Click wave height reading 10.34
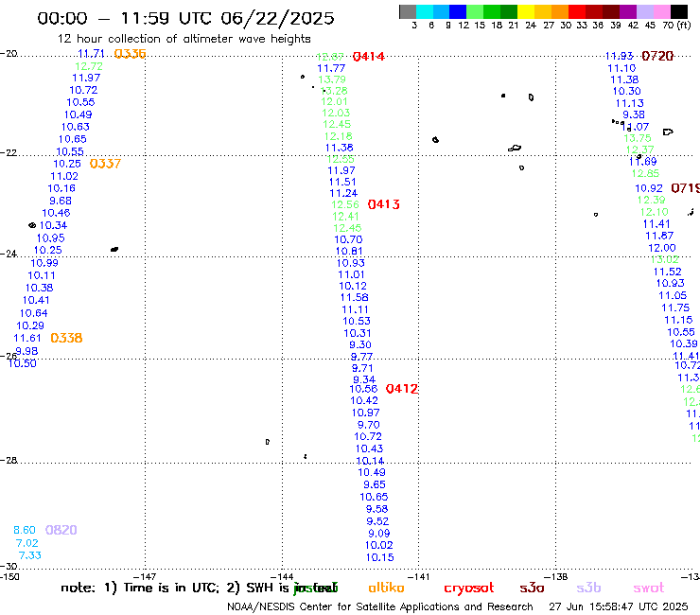 coord(53,225)
